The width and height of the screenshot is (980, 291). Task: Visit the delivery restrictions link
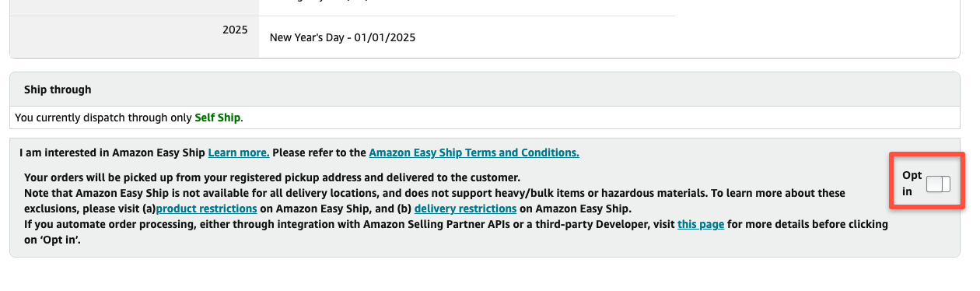pyautogui.click(x=465, y=209)
